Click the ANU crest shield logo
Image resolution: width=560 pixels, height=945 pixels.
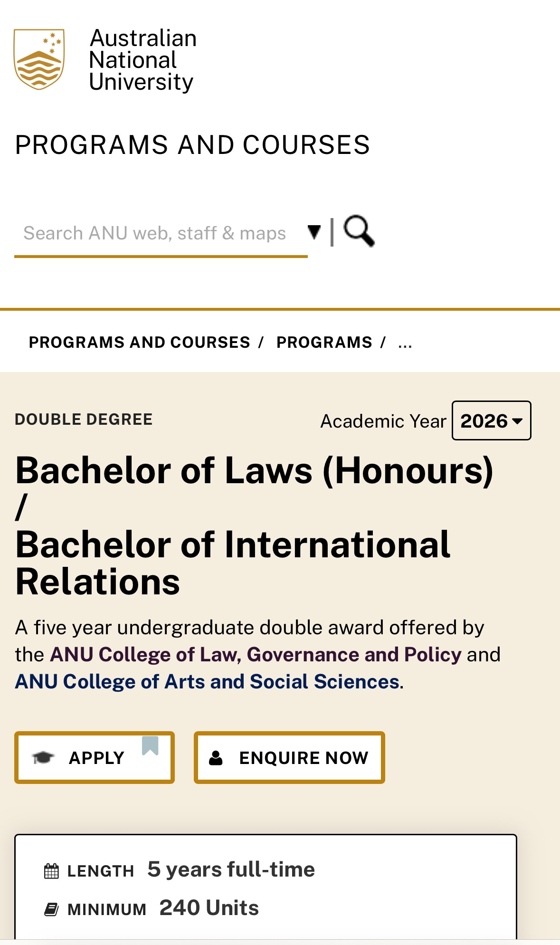pos(39,59)
